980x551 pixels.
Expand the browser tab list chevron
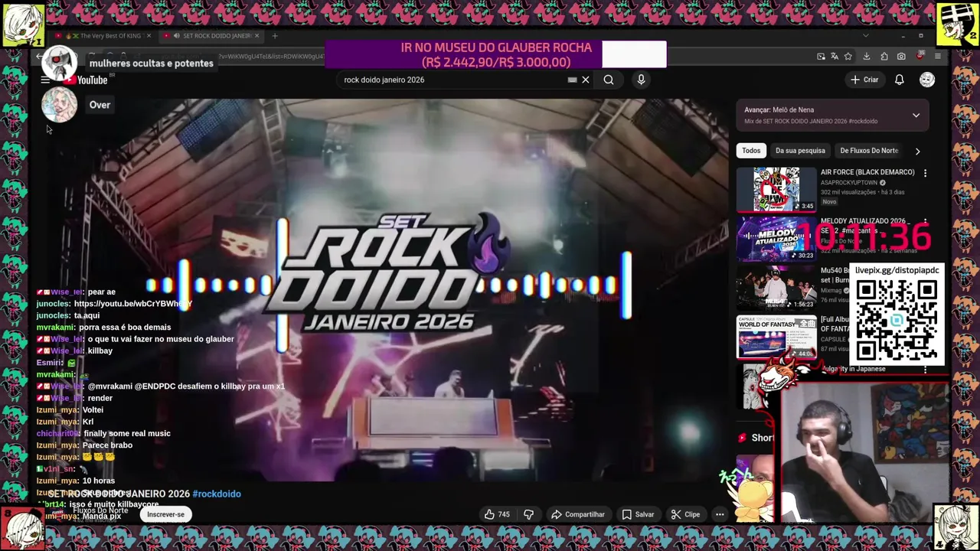[x=866, y=36]
